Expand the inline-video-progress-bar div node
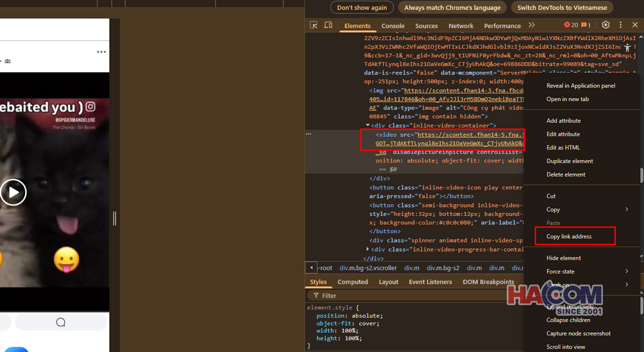This screenshot has height=352, width=644. [x=368, y=250]
